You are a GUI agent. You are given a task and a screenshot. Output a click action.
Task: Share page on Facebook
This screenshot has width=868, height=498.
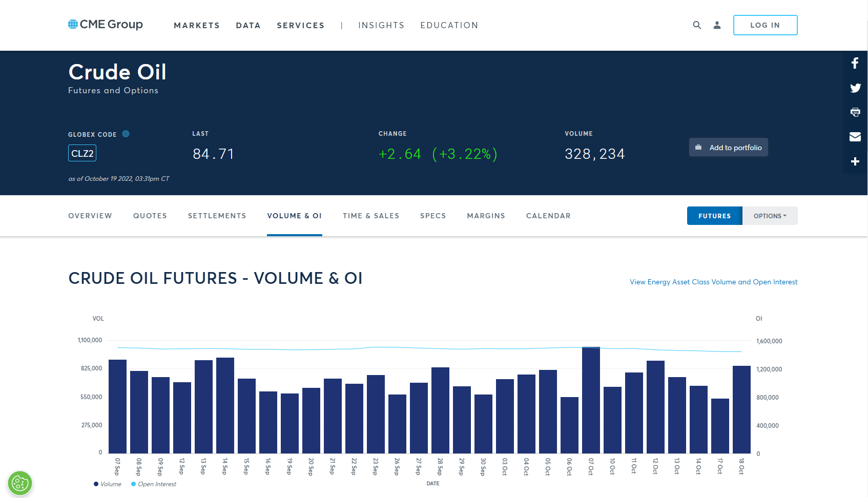pyautogui.click(x=855, y=63)
